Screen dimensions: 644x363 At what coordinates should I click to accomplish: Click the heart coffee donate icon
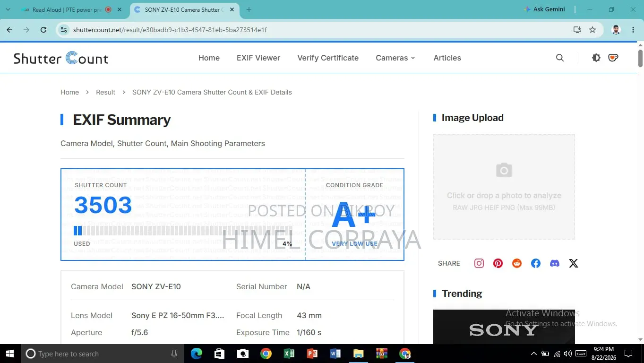click(x=613, y=58)
